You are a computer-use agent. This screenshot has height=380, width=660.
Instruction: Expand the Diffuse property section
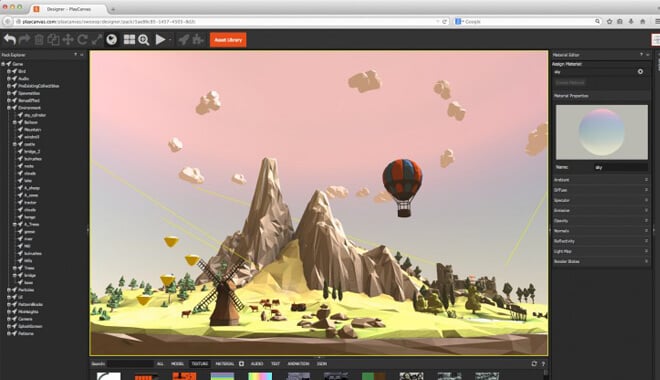click(x=601, y=190)
